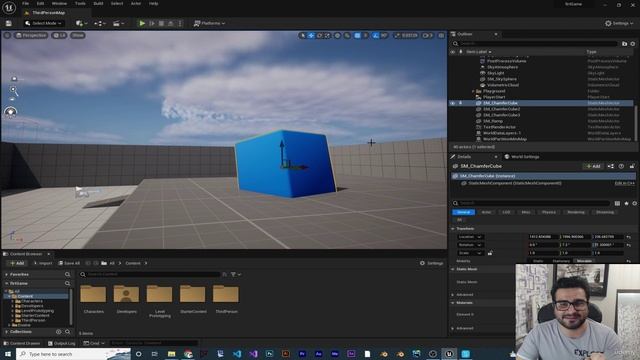The image size is (640, 360).
Task: Select the Rendering filter in Details
Action: point(576,212)
